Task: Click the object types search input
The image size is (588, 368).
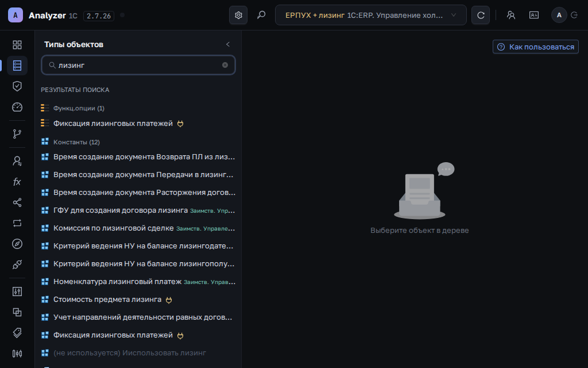Action: click(x=138, y=65)
